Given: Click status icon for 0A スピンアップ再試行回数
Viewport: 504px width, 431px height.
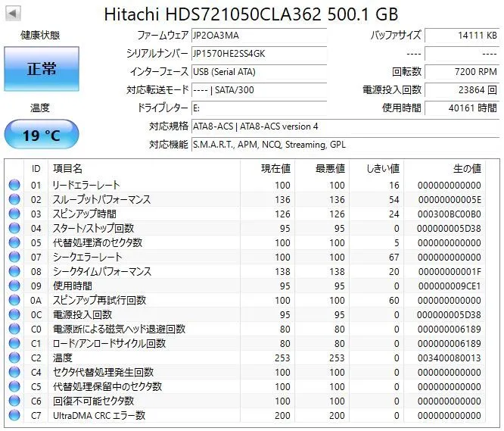Looking at the screenshot, I should 14,300.
